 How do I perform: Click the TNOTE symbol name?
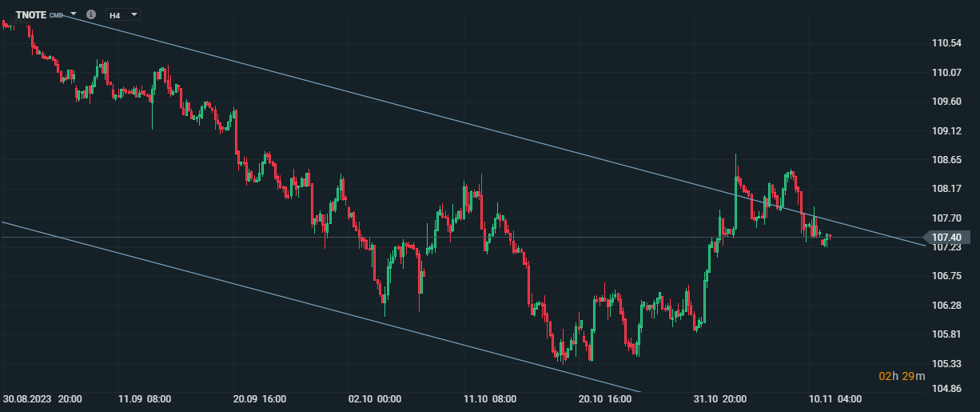click(x=31, y=14)
